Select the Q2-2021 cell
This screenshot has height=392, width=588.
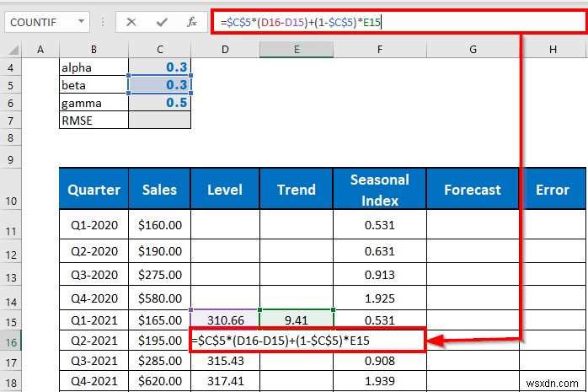pyautogui.click(x=94, y=341)
